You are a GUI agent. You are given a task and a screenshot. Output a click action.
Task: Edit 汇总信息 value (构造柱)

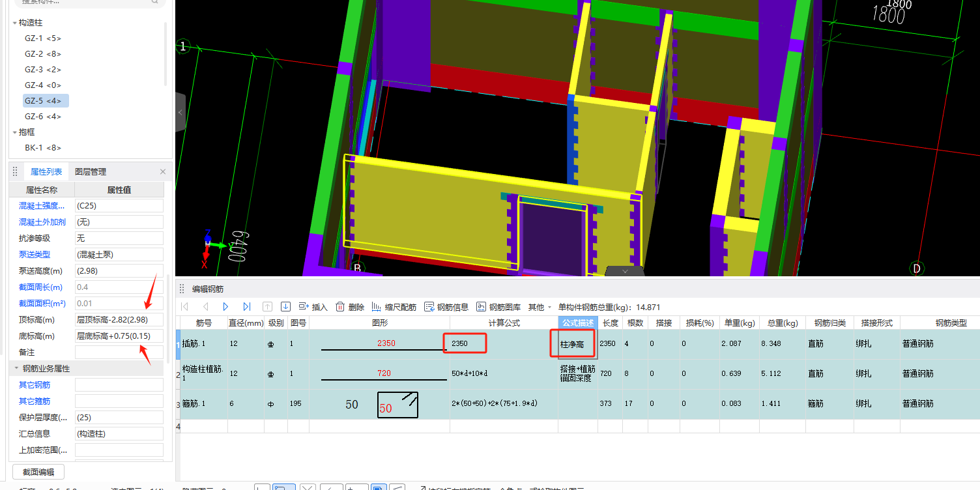(x=119, y=434)
